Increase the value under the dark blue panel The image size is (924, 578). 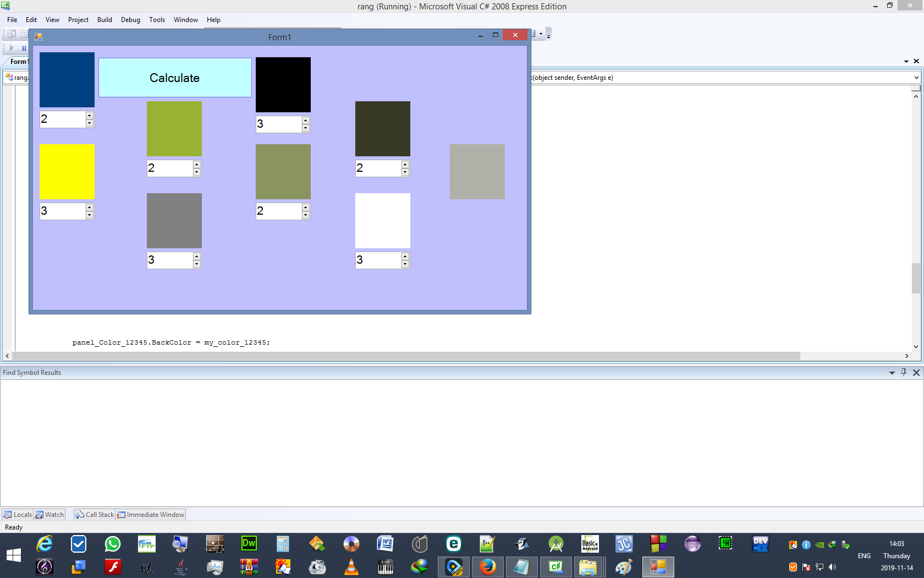click(89, 116)
